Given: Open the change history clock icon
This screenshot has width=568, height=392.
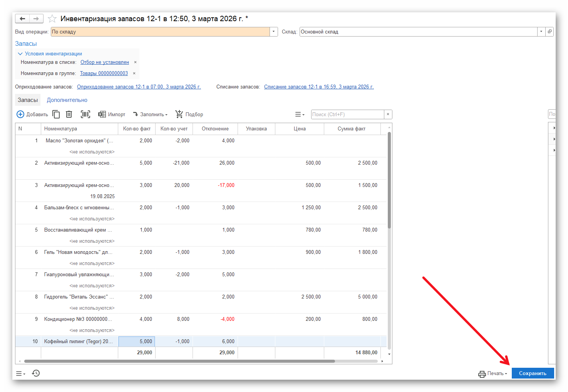Looking at the screenshot, I should 36,373.
